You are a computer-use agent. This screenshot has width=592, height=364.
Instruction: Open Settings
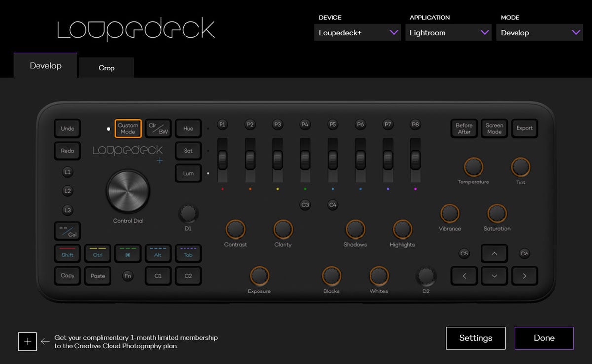476,338
